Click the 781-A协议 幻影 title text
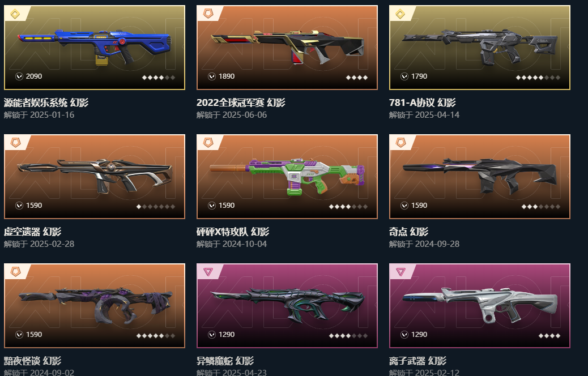Screen dimensions: 588x376 pyautogui.click(x=422, y=102)
